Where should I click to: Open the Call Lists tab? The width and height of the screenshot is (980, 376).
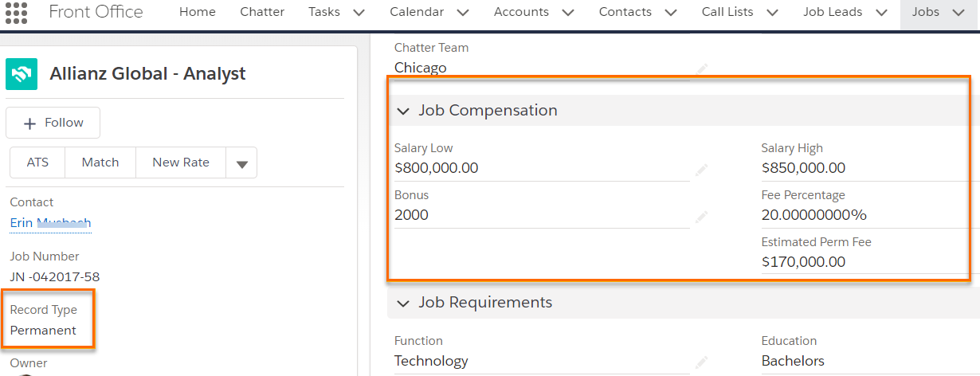(x=727, y=12)
